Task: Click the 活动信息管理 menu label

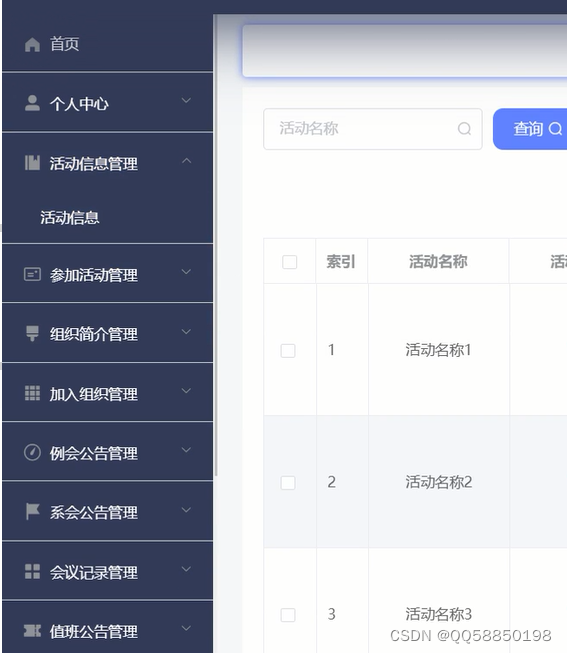Action: tap(94, 164)
